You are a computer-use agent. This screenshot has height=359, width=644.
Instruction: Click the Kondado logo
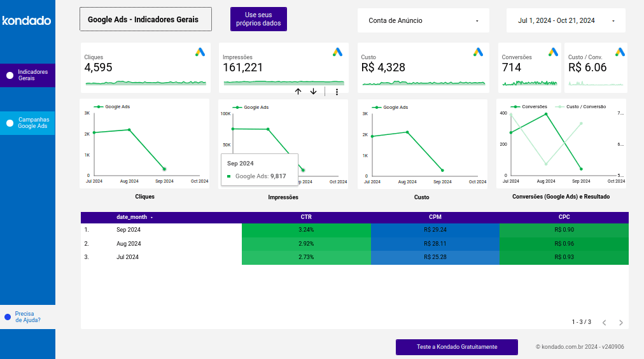(27, 20)
